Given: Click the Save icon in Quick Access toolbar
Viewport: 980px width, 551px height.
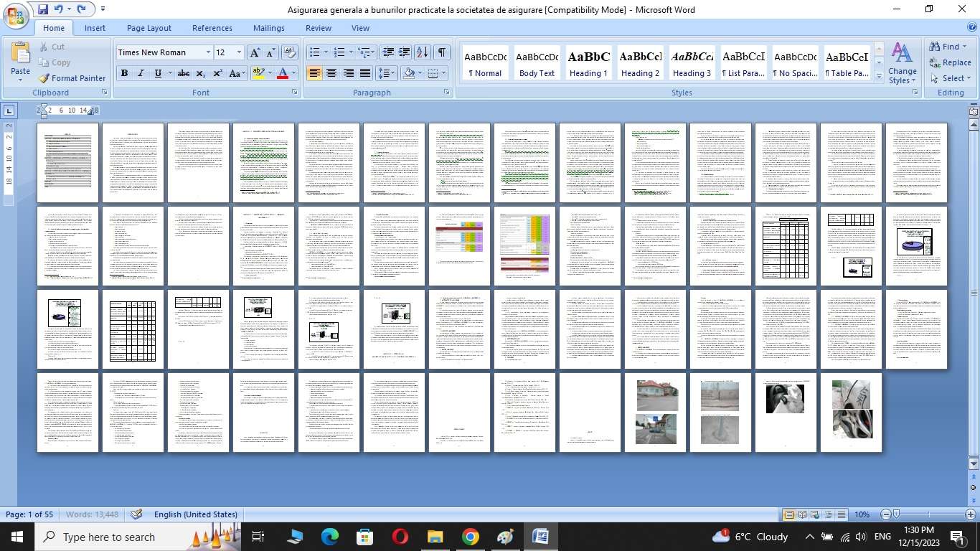Looking at the screenshot, I should (43, 10).
